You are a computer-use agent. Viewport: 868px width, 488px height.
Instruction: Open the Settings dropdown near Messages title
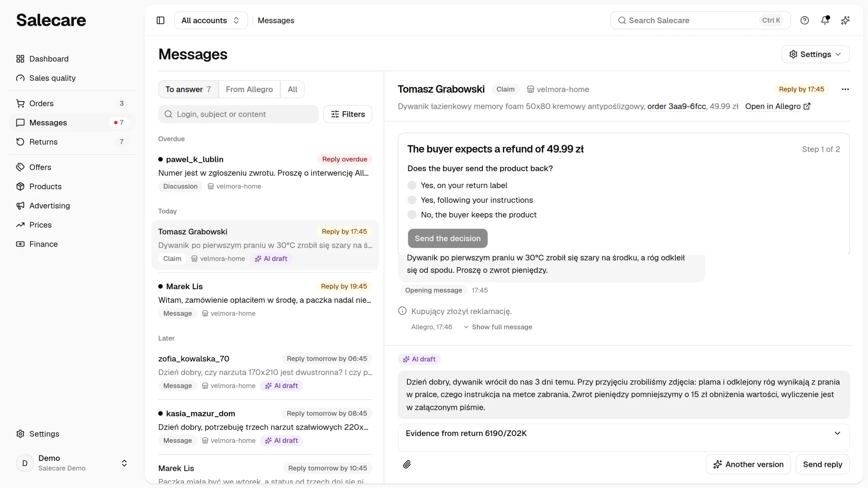[x=816, y=54]
